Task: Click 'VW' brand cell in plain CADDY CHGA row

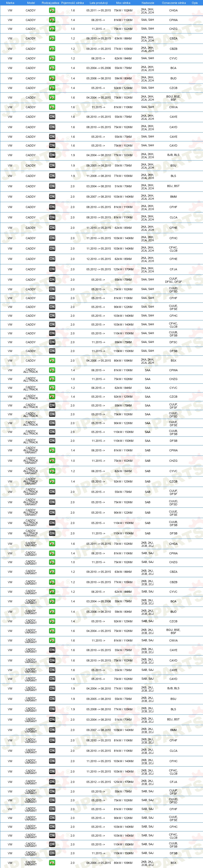Action: 10,10
